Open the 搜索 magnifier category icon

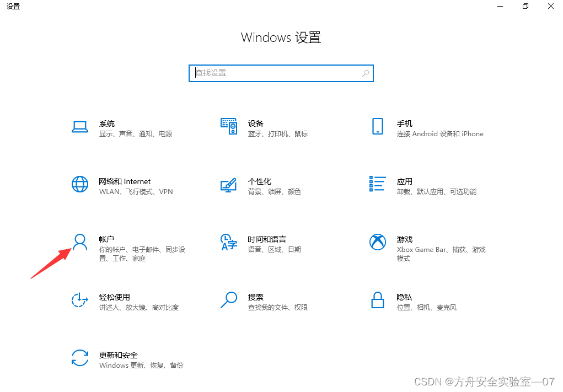tap(229, 300)
